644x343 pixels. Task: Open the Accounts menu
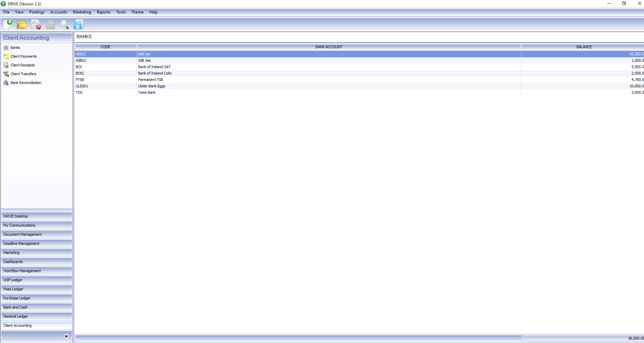click(59, 12)
